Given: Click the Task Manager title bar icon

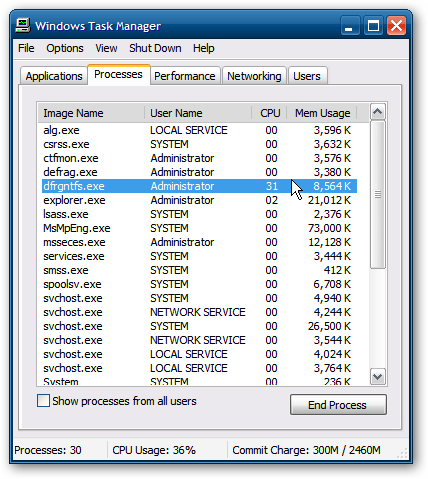Looking at the screenshot, I should pyautogui.click(x=23, y=25).
